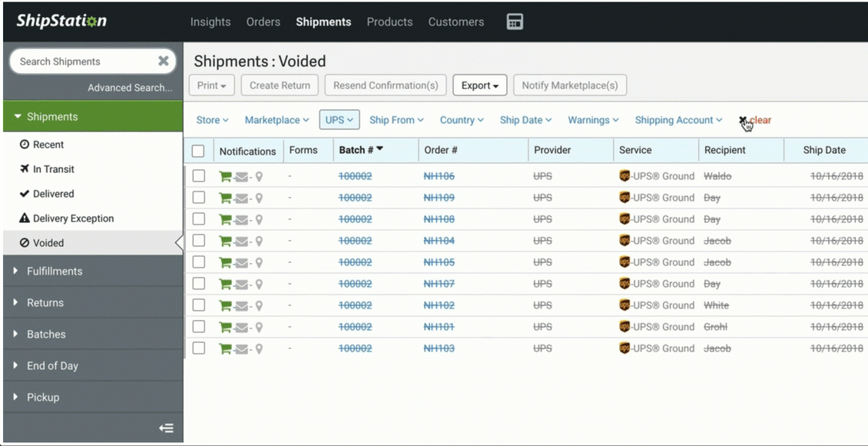
Task: Open the Ship Date filter dropdown
Action: pos(525,120)
